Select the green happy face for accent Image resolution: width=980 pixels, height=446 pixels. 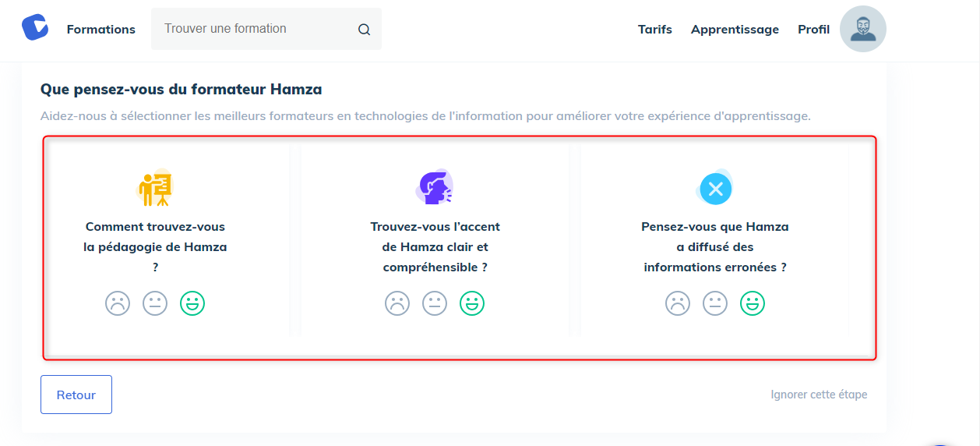pyautogui.click(x=472, y=303)
